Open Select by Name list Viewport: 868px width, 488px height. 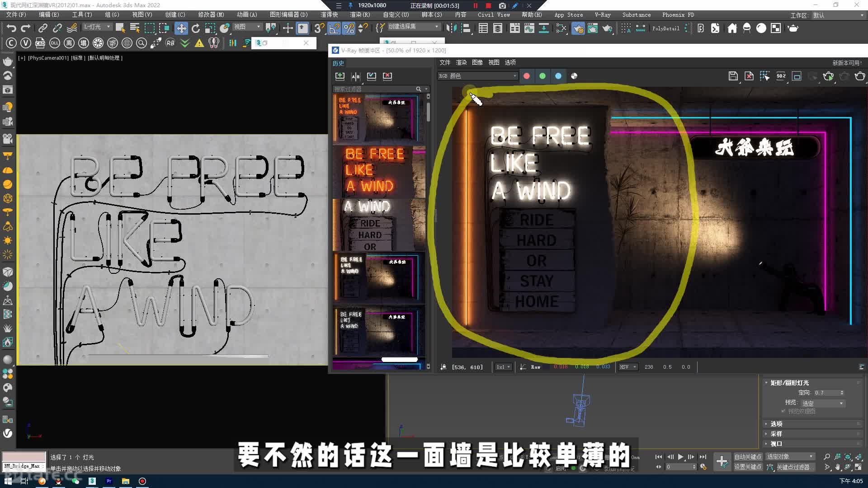coord(135,28)
